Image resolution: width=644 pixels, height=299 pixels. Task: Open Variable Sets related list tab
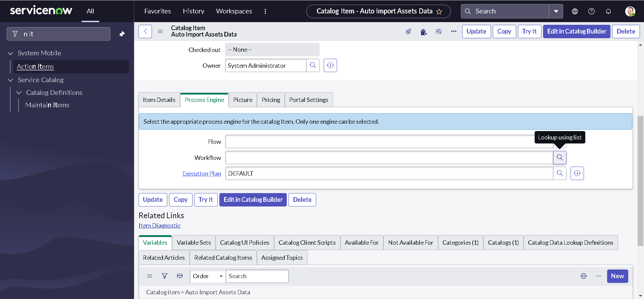point(194,243)
